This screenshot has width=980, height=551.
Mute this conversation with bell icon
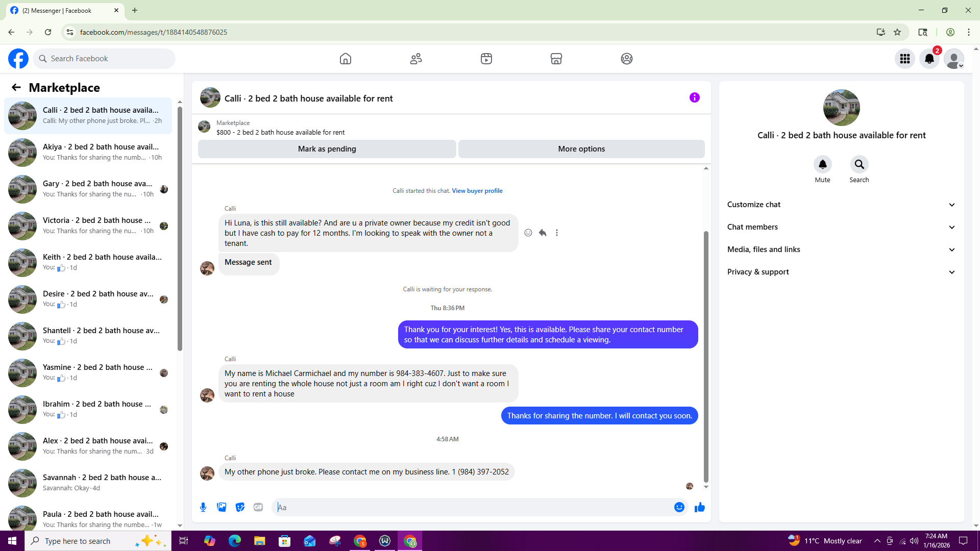click(x=822, y=164)
